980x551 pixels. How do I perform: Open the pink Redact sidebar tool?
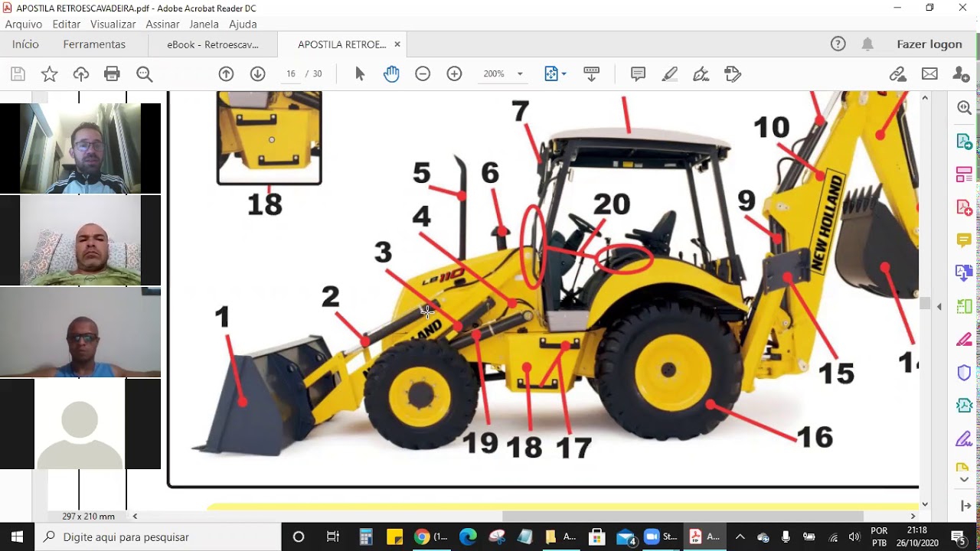pos(964,339)
